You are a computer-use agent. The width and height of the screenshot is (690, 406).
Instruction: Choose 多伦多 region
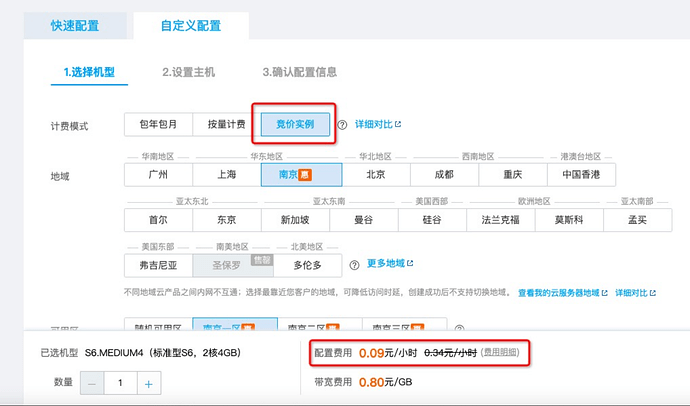(308, 265)
